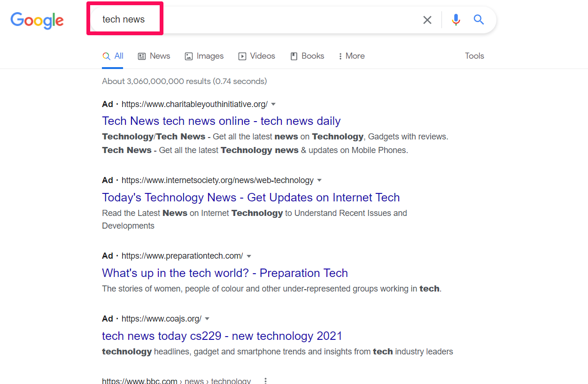Clear the search box with X icon

(x=427, y=20)
